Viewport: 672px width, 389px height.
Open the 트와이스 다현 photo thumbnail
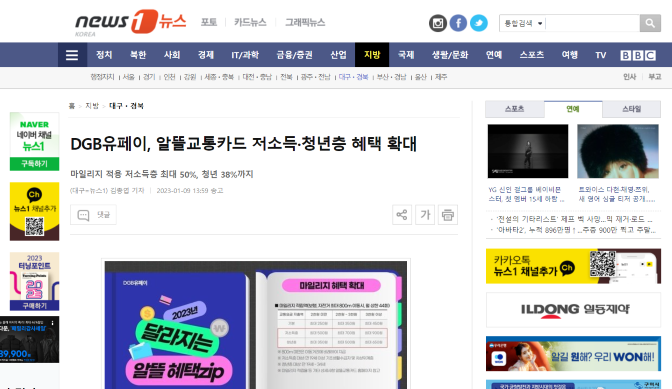pyautogui.click(x=618, y=151)
